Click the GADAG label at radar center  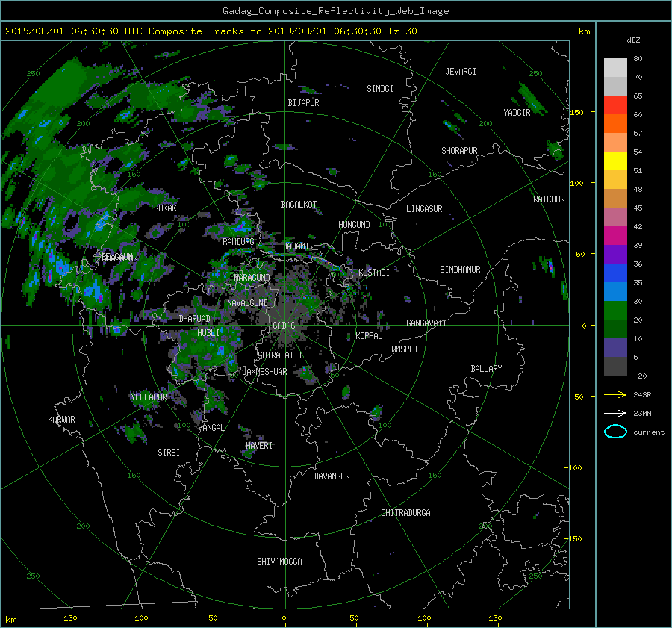tap(284, 326)
